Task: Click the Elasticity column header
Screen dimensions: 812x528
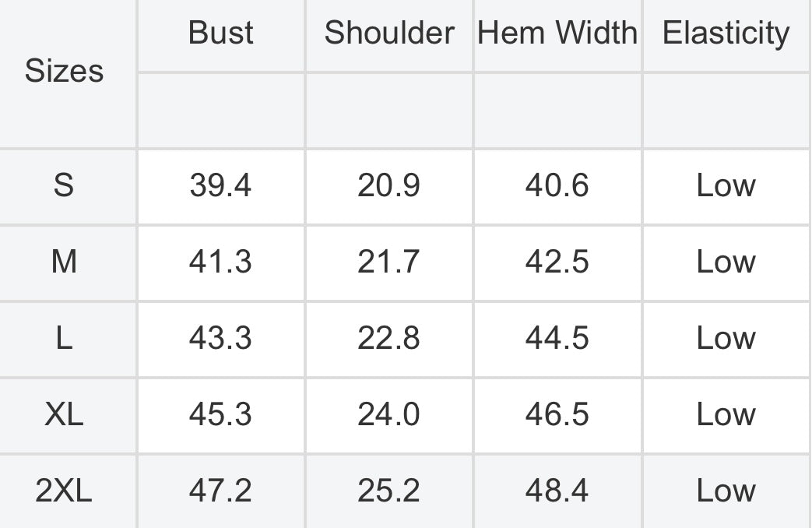Action: [726, 33]
